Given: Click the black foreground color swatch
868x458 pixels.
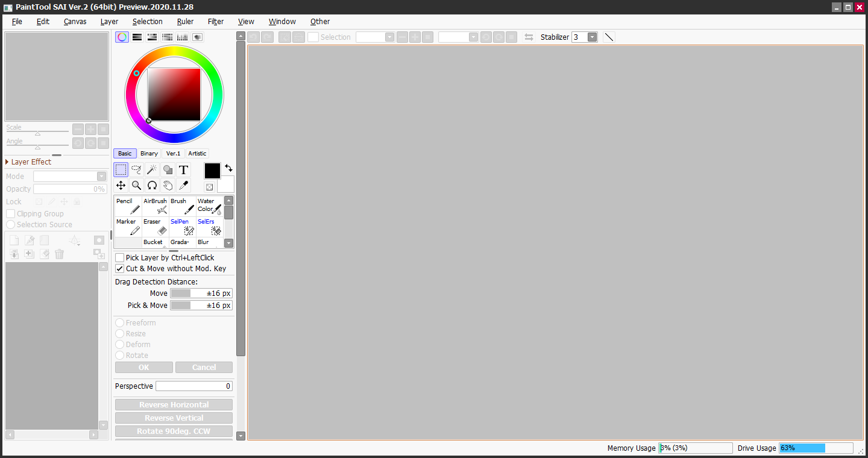Looking at the screenshot, I should coord(212,171).
